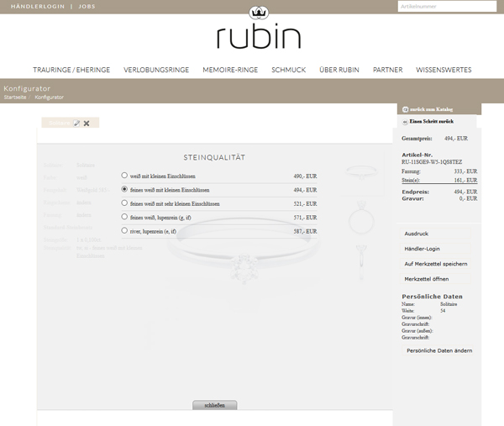Open the Wissenswertes menu item

pyautogui.click(x=444, y=70)
